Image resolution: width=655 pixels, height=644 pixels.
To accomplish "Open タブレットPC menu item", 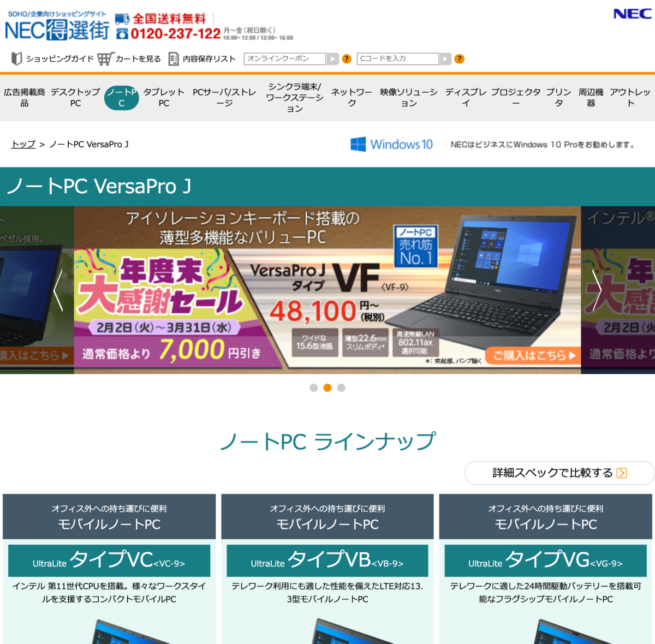I will (164, 98).
